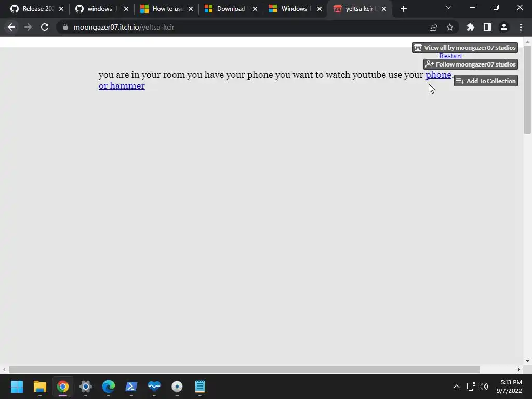This screenshot has width=532, height=399.
Task: Open a new tab with the plus button
Action: click(403, 9)
